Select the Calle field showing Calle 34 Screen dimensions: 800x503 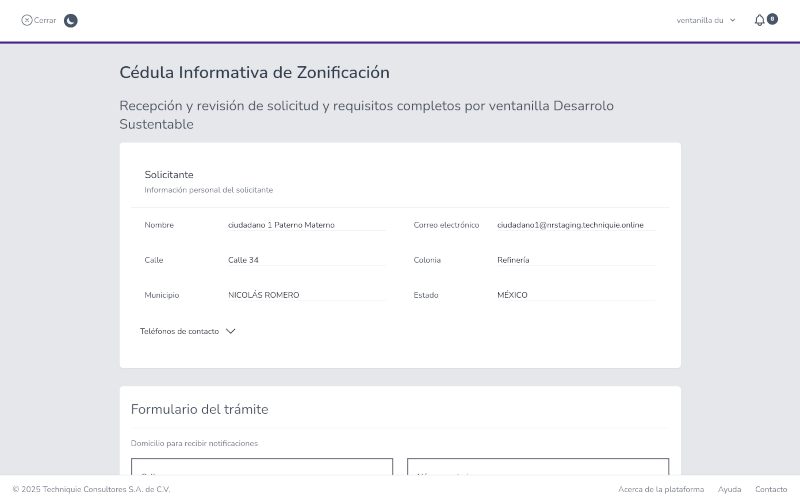[x=305, y=260]
